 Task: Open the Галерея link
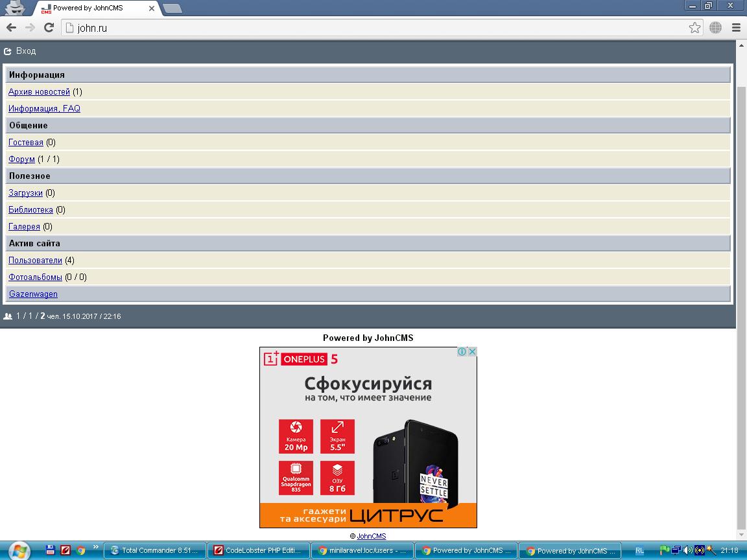[24, 227]
